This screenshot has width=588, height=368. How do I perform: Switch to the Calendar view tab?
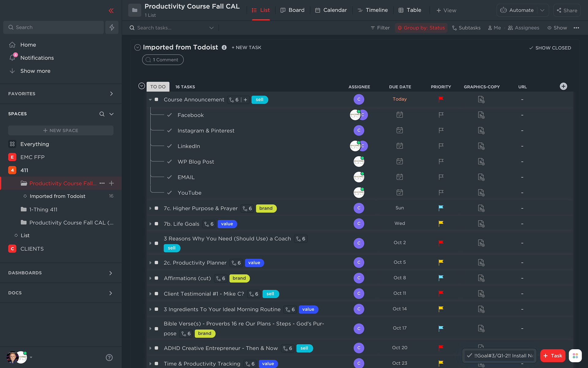point(331,10)
